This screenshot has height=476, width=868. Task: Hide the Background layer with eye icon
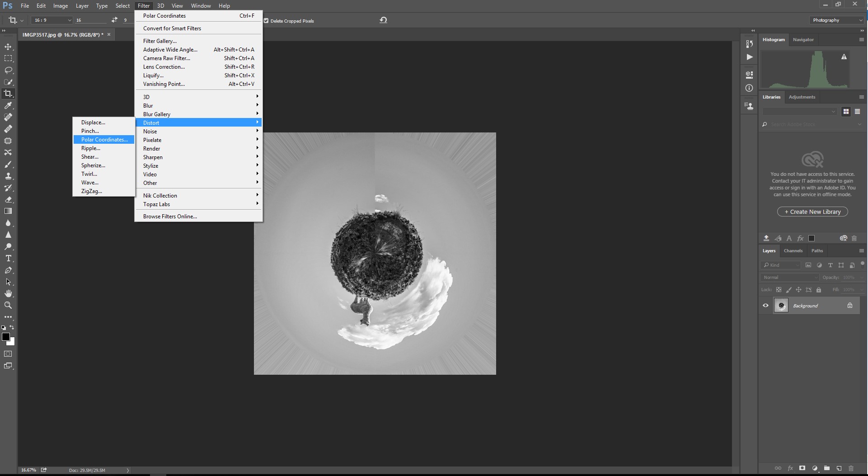tap(765, 306)
